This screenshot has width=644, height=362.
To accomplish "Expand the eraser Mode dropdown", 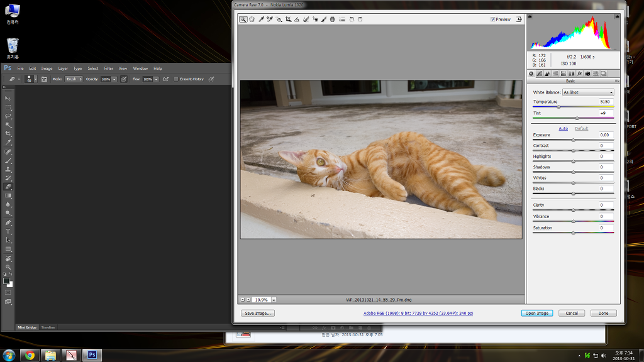I will pyautogui.click(x=74, y=79).
